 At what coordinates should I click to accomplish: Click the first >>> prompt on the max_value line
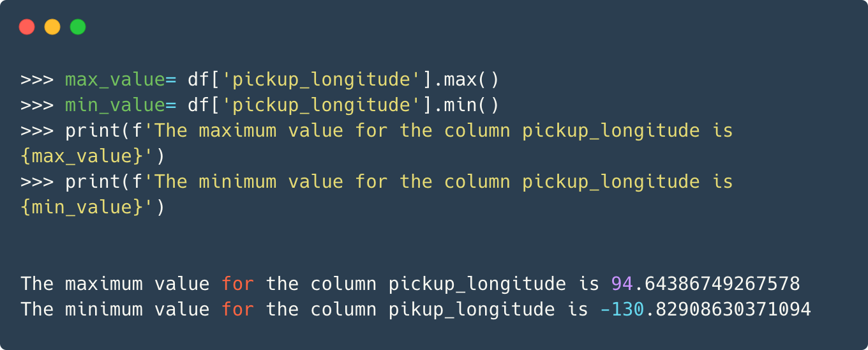click(x=37, y=80)
